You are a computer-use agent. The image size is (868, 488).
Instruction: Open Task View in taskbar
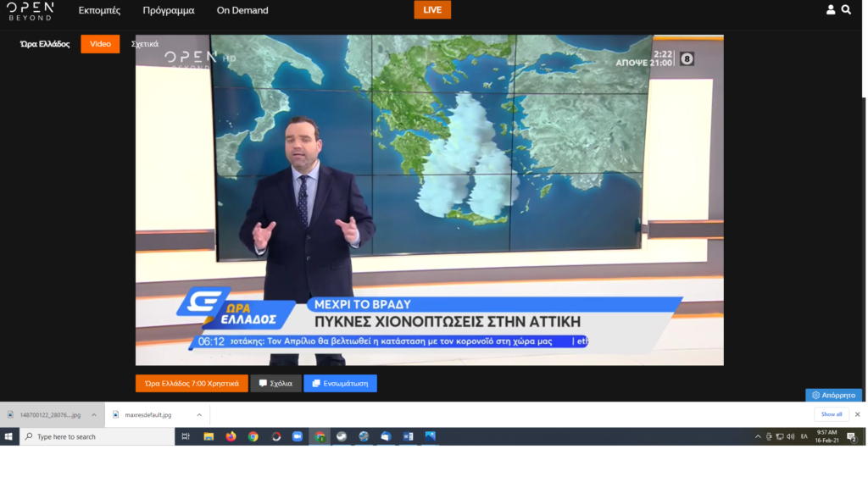[186, 436]
